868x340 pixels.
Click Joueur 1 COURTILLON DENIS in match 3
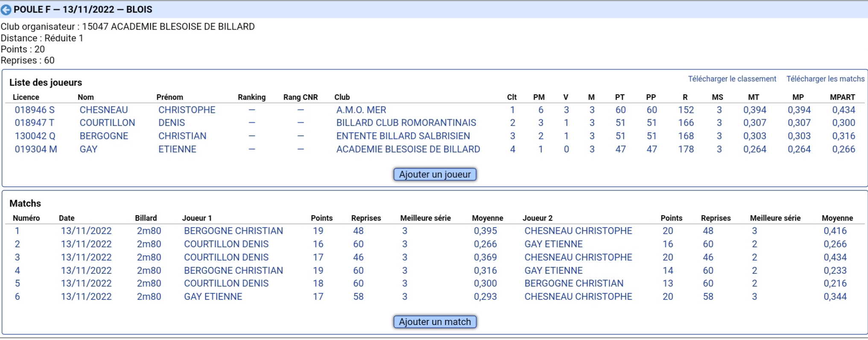[x=226, y=257]
